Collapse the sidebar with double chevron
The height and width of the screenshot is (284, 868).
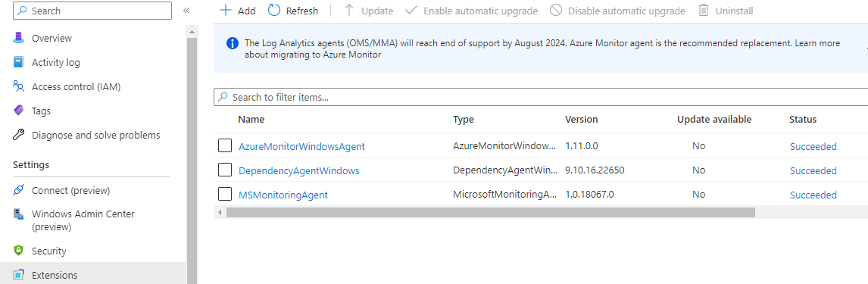click(186, 11)
